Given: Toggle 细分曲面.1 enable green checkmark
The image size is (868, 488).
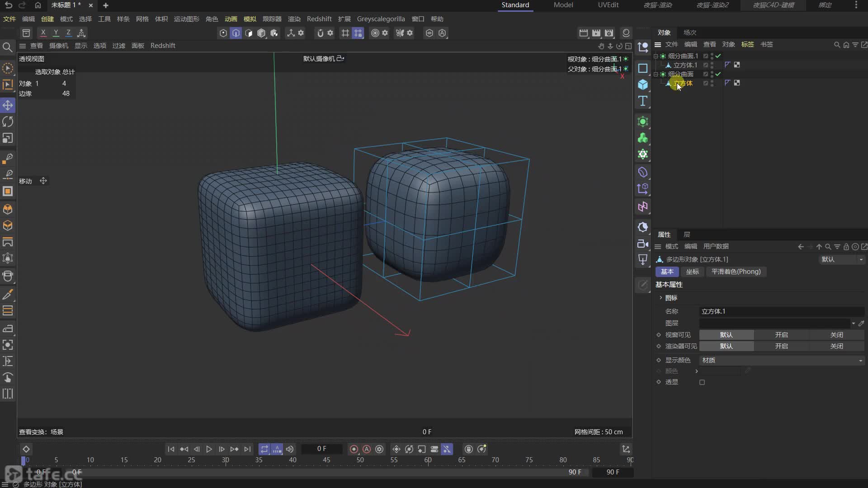Looking at the screenshot, I should (x=718, y=56).
